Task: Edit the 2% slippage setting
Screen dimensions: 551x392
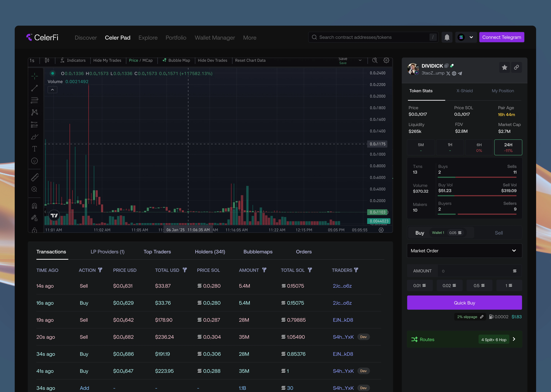Action: (x=482, y=317)
